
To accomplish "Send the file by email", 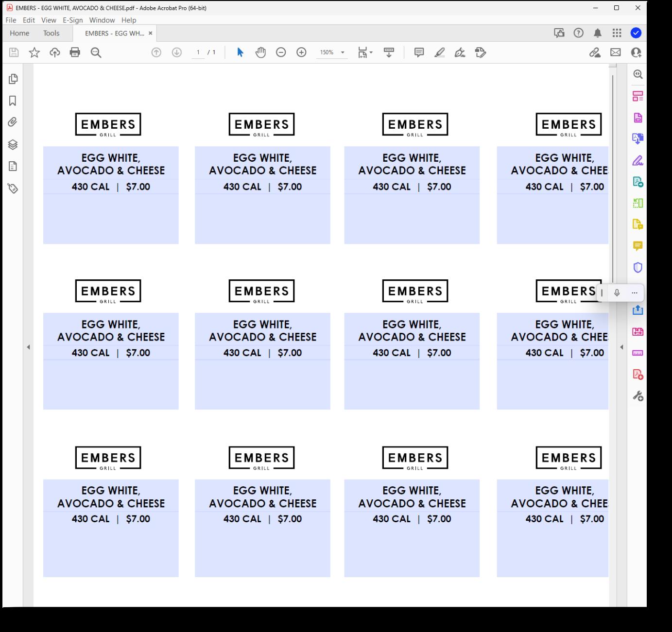I will click(x=616, y=52).
